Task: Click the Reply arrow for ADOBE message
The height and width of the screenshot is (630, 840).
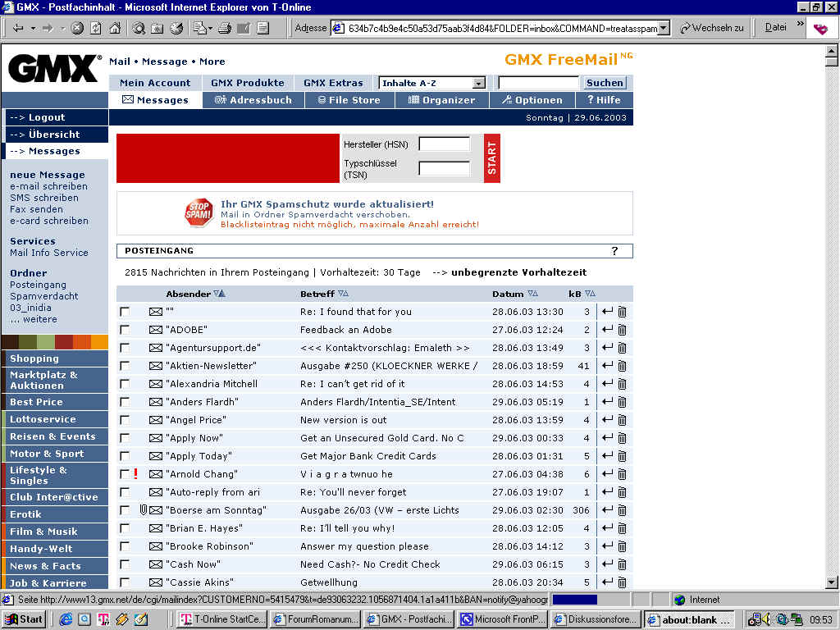Action: click(607, 330)
